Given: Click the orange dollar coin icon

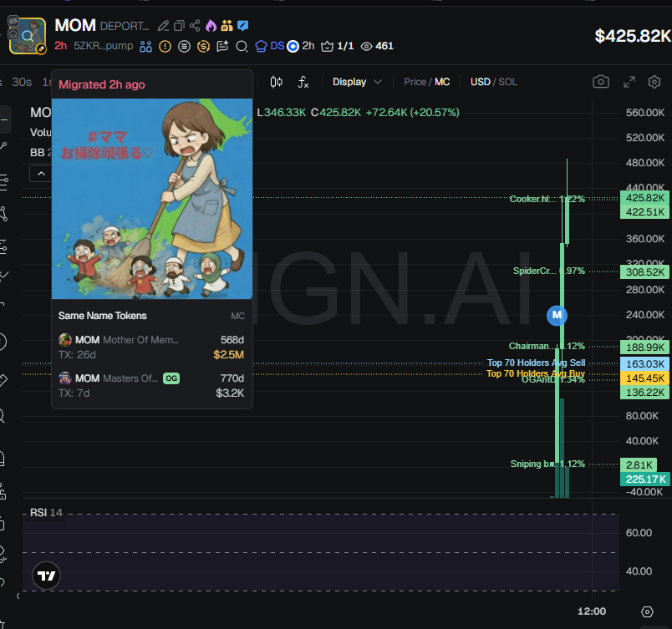Looking at the screenshot, I should pos(203,46).
